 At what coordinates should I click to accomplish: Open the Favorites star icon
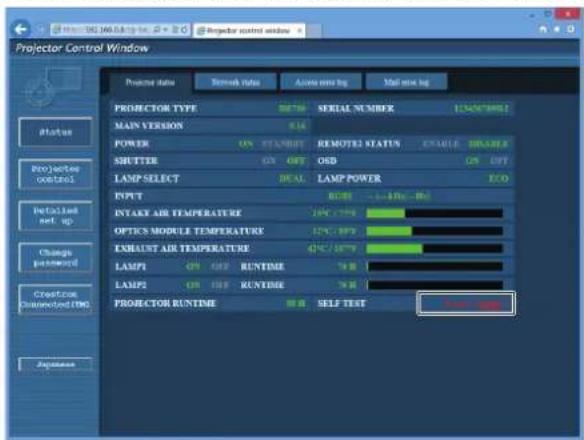coord(557,29)
